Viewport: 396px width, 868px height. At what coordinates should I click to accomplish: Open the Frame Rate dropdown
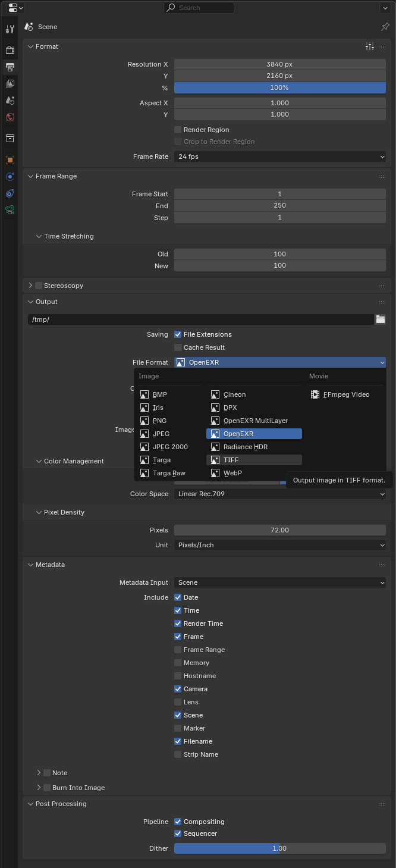coord(279,156)
